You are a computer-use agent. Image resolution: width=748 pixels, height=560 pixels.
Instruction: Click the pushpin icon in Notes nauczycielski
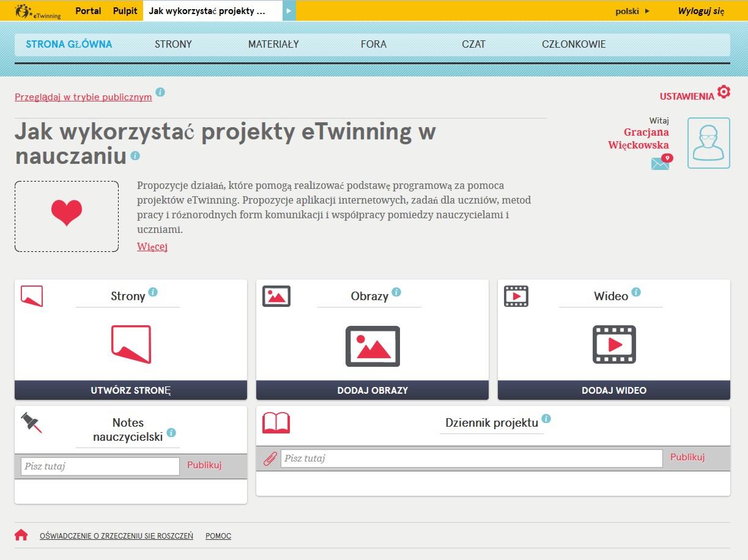[31, 422]
